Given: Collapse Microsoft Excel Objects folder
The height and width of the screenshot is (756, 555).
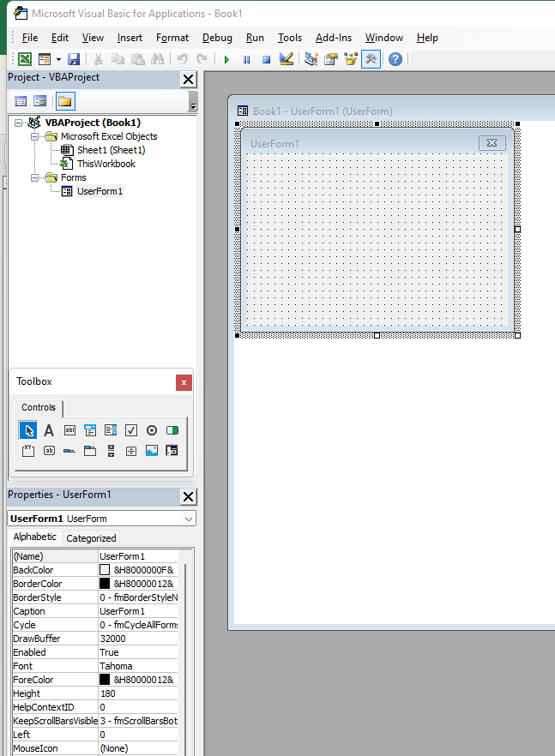Looking at the screenshot, I should tap(34, 136).
